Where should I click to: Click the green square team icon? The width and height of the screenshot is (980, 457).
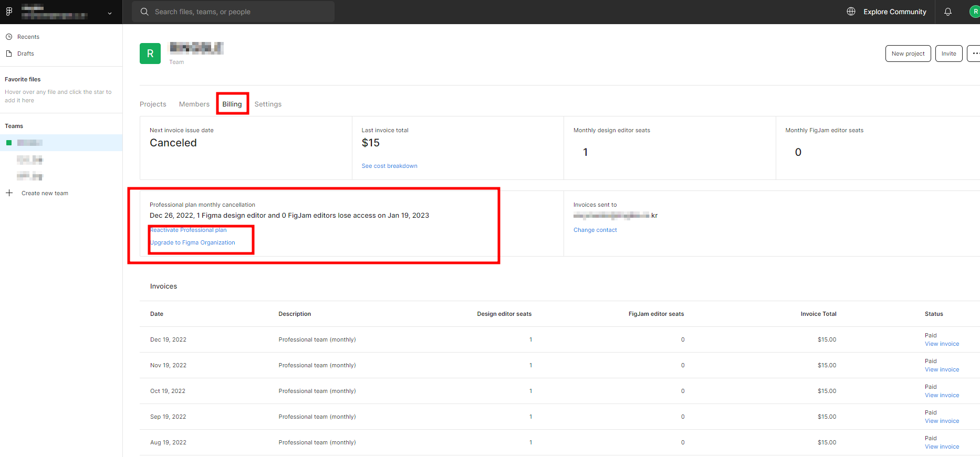pos(9,143)
